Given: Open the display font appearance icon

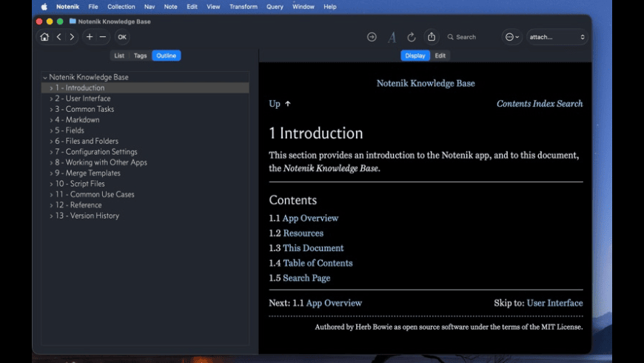Looking at the screenshot, I should tap(392, 37).
